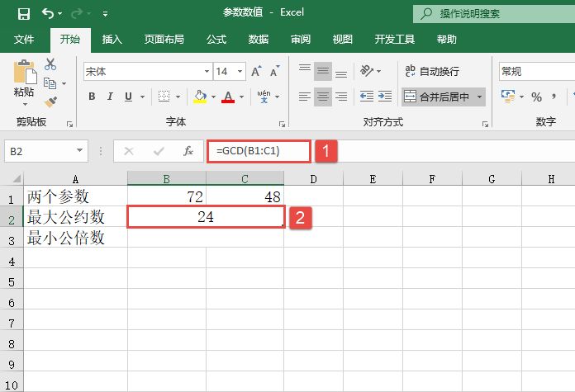Open the font size dropdown showing 14
This screenshot has width=575, height=392.
[x=227, y=72]
